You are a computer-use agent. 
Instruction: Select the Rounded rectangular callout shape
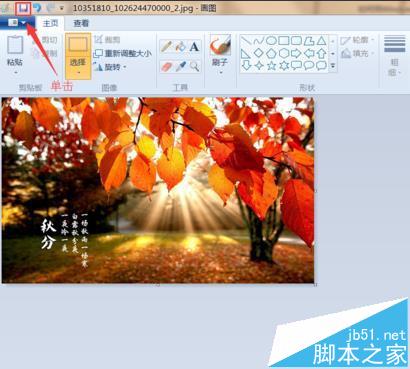pyautogui.click(x=296, y=65)
